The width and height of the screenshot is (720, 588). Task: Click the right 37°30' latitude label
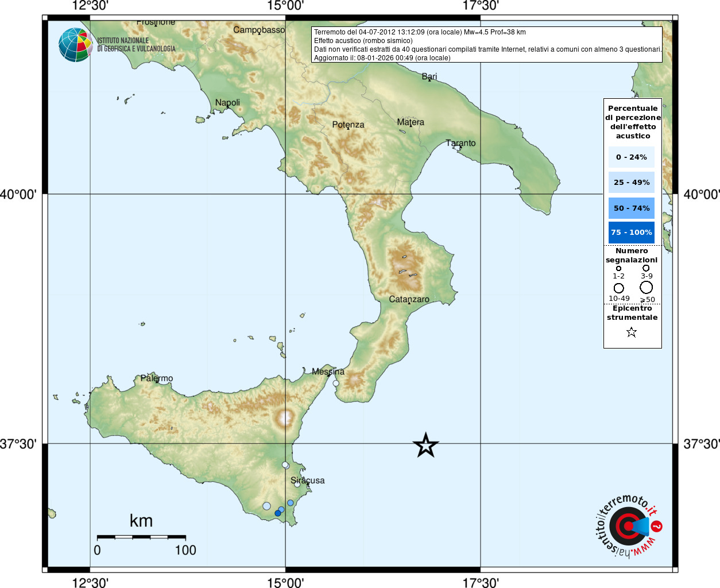[702, 444]
